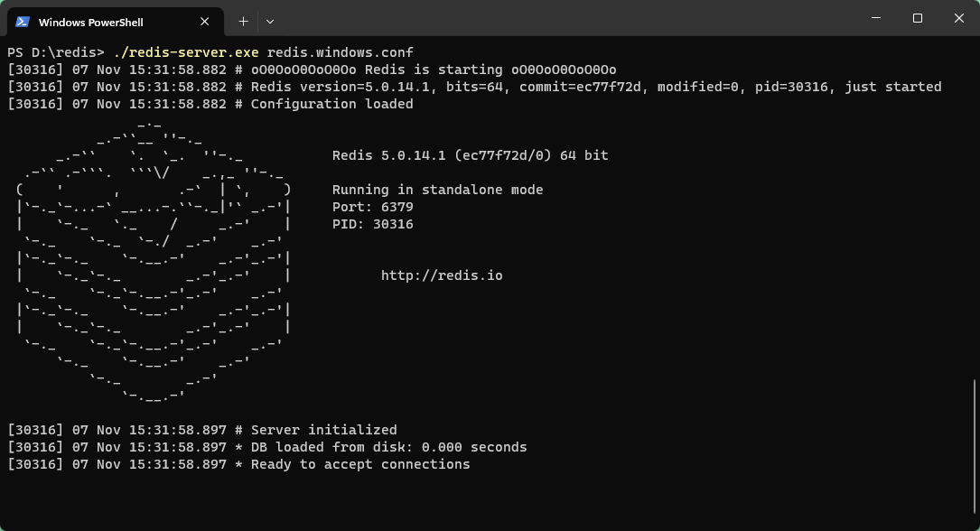Screen dimensions: 980x531
Task: Select the Windows PowerShell tab label
Action: click(x=90, y=23)
